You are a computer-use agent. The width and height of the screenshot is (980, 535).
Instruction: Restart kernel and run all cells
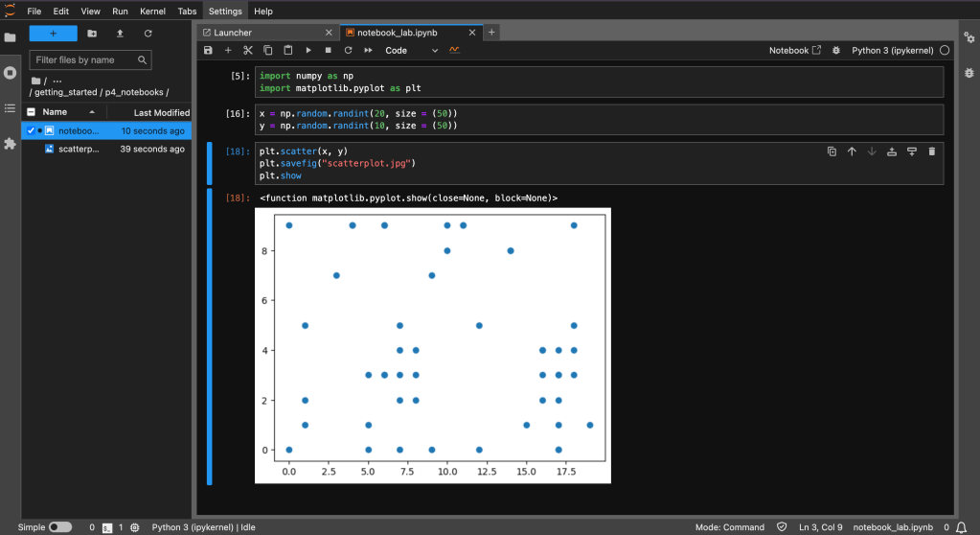367,50
